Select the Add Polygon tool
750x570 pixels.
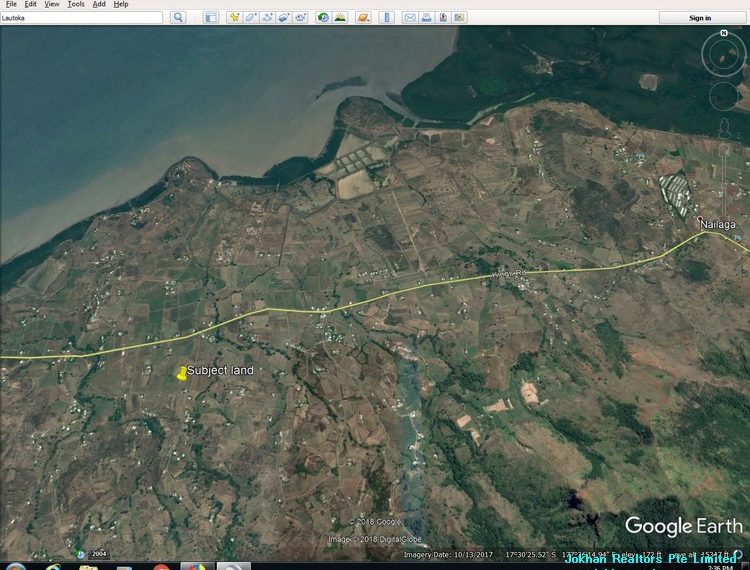click(251, 17)
